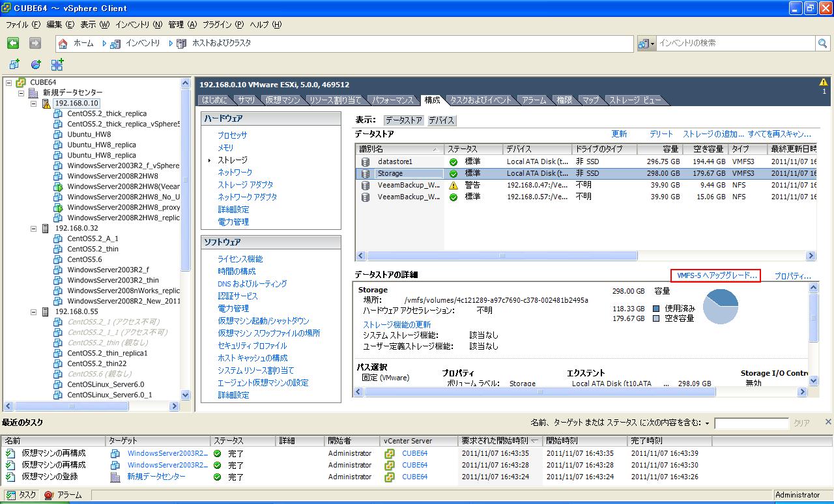This screenshot has height=504, width=834.
Task: Open the インベントリ menu
Action: [139, 24]
